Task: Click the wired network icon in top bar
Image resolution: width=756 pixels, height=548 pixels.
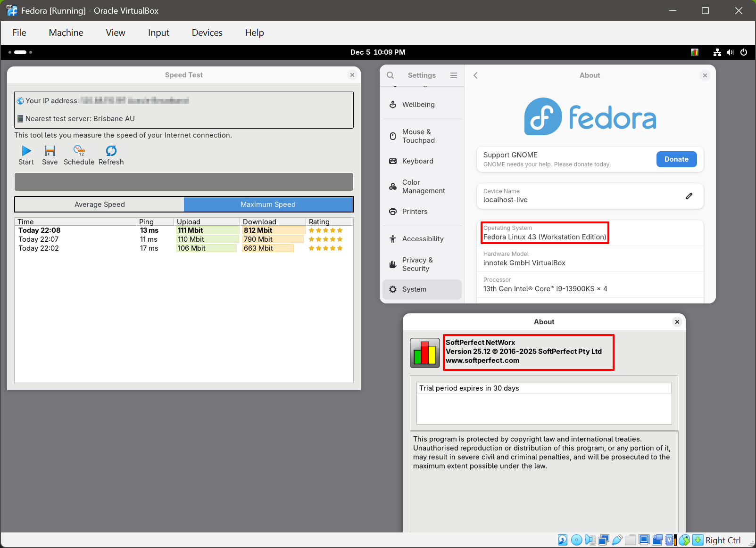Action: [x=717, y=52]
